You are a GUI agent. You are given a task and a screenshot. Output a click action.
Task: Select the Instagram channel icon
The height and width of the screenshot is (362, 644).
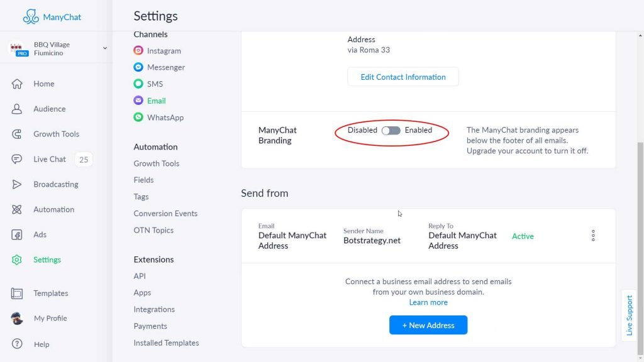pos(138,50)
